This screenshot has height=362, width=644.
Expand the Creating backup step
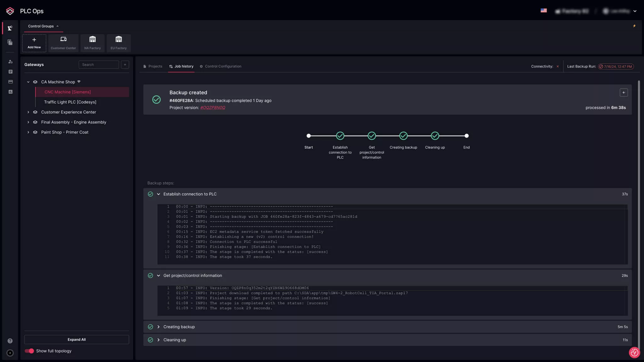coord(158,327)
